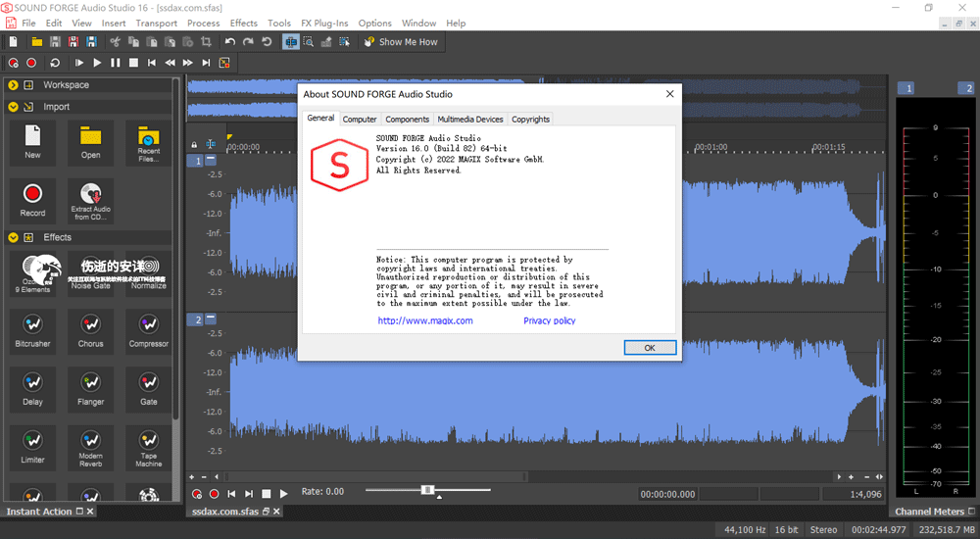Click the Crop tool icon
Screen dimensions: 980x539
click(x=206, y=42)
